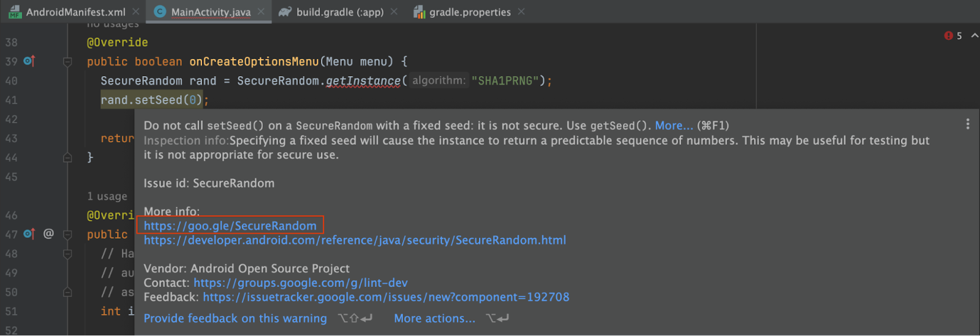The height and width of the screenshot is (336, 980).
Task: Click the override gutter icon on line 47
Action: click(x=29, y=234)
